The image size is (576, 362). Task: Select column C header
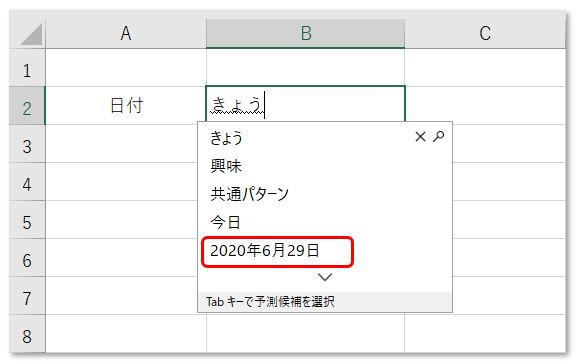tap(485, 33)
